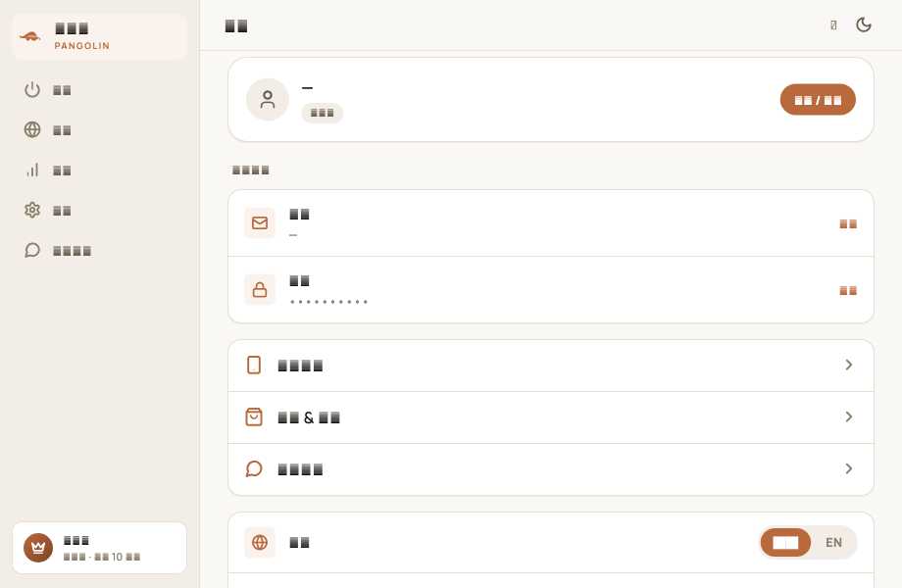
Task: Toggle dark mode with the moon icon
Action: pyautogui.click(x=864, y=24)
